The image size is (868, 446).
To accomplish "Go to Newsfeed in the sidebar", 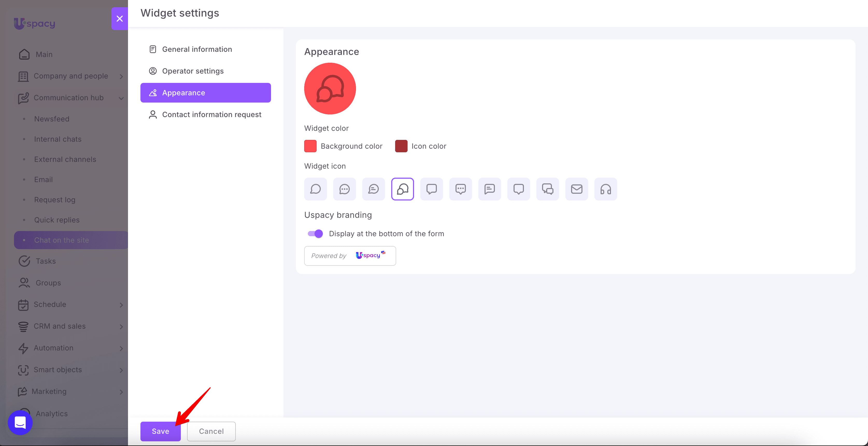I will coord(52,119).
